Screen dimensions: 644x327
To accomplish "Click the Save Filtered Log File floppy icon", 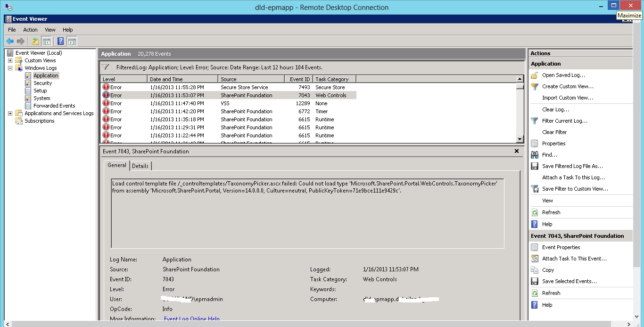I will (534, 166).
